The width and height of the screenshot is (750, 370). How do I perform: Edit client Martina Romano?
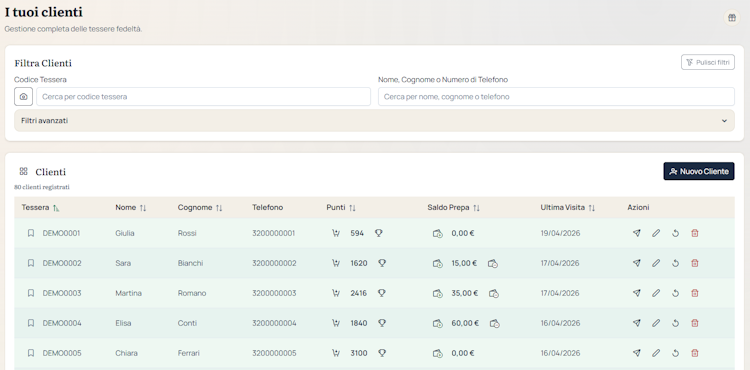pos(656,293)
